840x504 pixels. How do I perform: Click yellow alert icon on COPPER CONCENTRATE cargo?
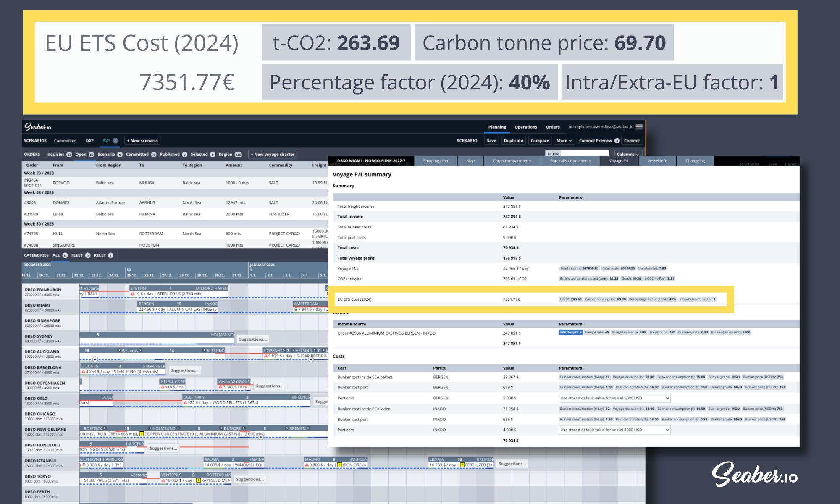(x=142, y=434)
